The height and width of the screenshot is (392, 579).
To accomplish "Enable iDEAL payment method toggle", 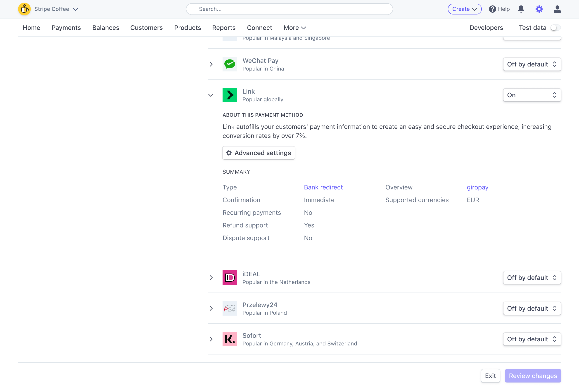I will 531,277.
